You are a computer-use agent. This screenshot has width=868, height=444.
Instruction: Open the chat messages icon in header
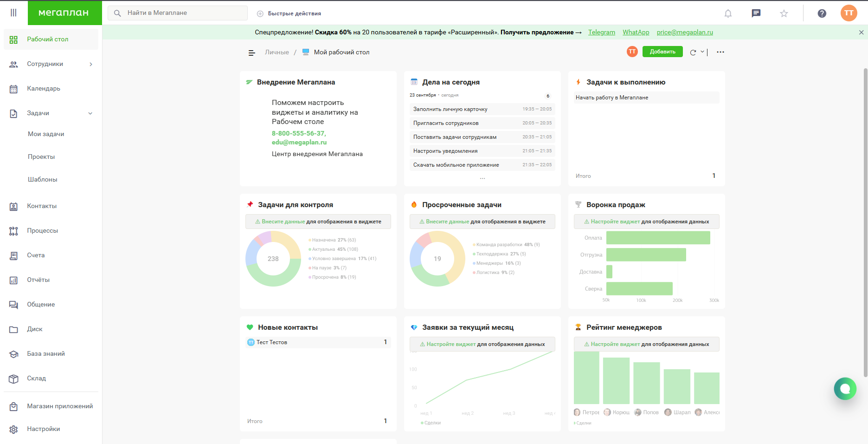[756, 13]
